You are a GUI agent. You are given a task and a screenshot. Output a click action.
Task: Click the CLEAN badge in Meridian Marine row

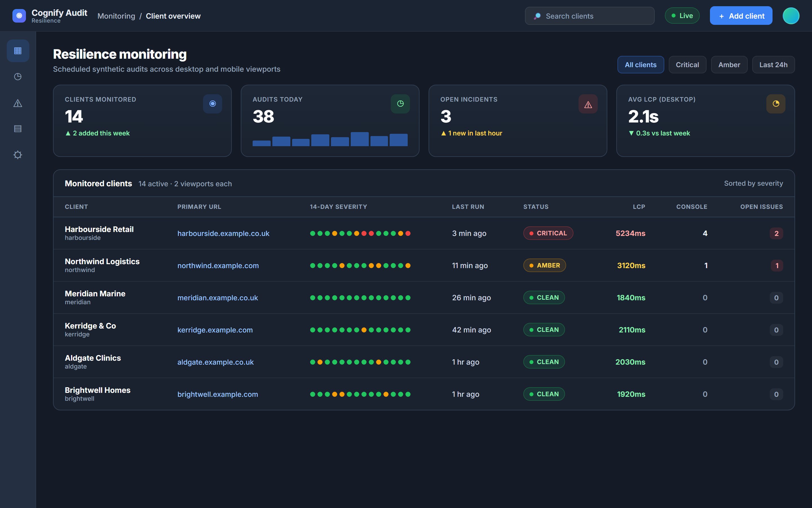[544, 298]
